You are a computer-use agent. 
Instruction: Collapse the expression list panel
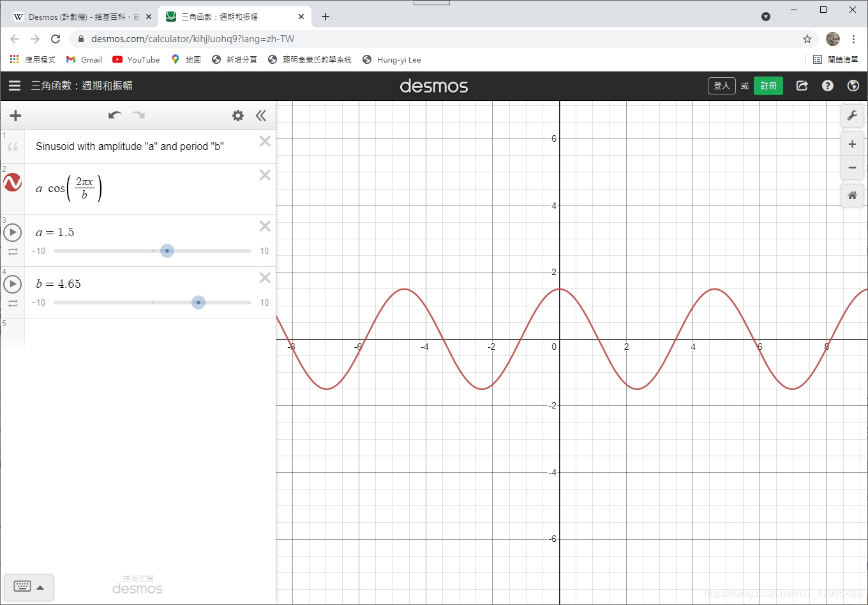(261, 116)
